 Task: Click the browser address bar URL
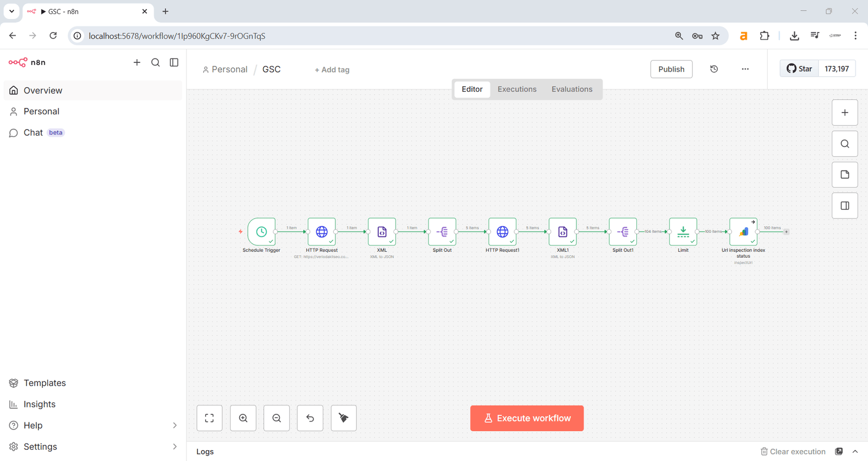tap(177, 36)
